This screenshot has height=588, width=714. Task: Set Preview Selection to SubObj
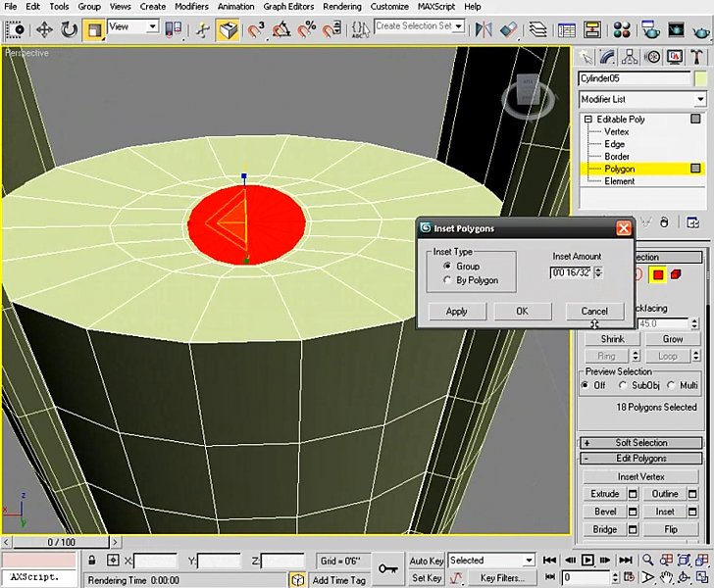tap(623, 385)
